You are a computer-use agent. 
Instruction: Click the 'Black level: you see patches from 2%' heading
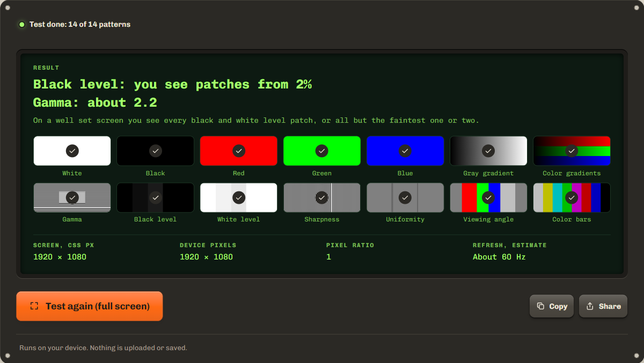click(x=172, y=85)
